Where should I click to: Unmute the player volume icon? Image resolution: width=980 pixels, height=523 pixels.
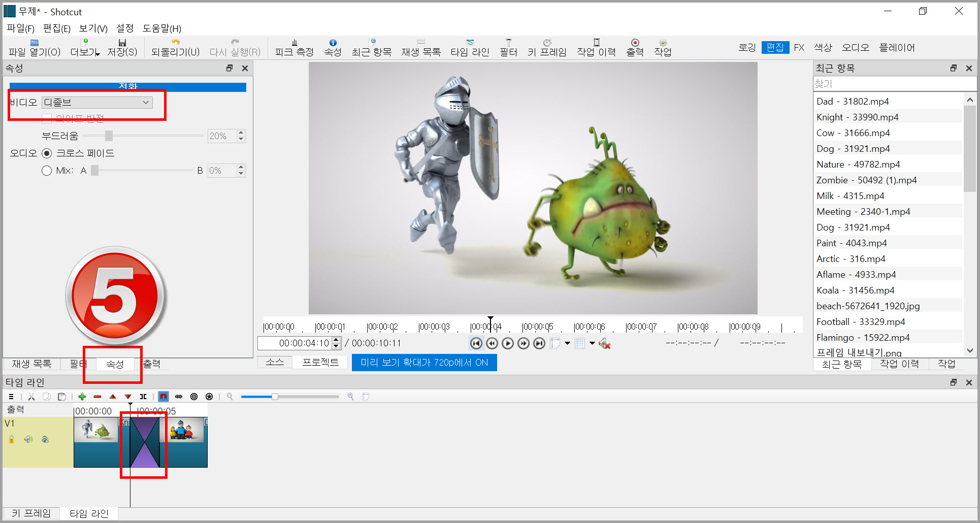pos(604,344)
